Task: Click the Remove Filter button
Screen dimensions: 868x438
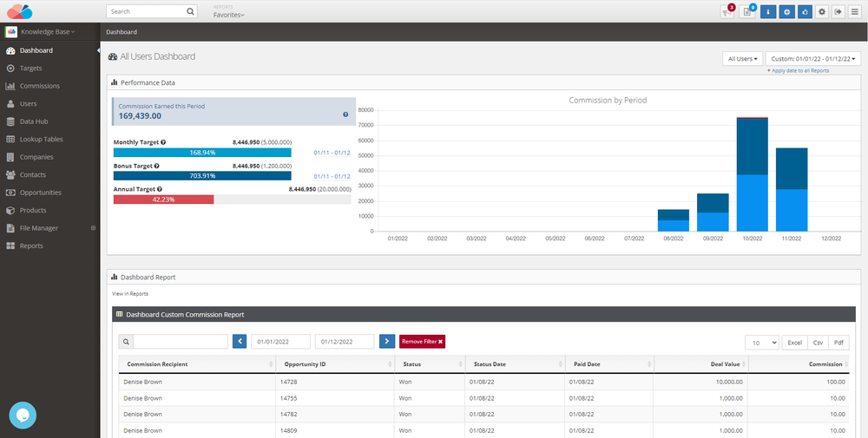Action: (x=423, y=342)
